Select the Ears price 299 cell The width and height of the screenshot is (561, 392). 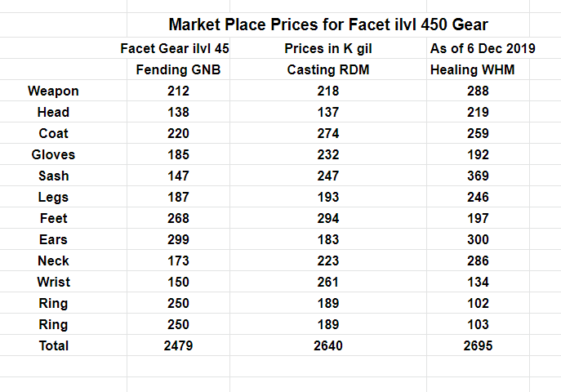pyautogui.click(x=178, y=240)
